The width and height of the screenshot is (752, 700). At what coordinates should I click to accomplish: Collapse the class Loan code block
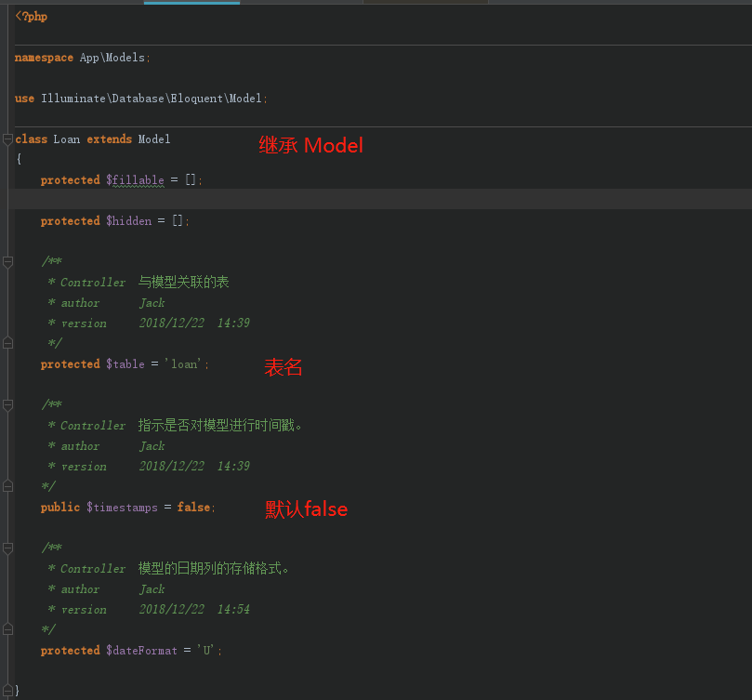coord(7,139)
